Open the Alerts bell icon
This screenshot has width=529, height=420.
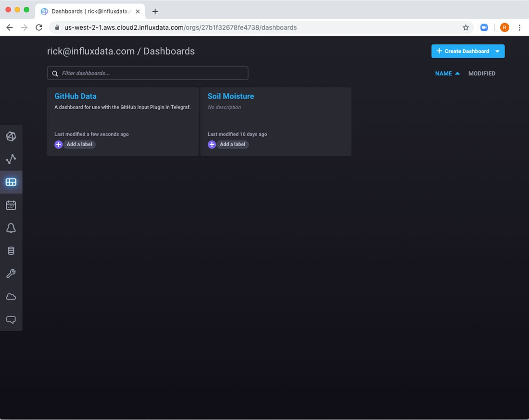point(11,228)
